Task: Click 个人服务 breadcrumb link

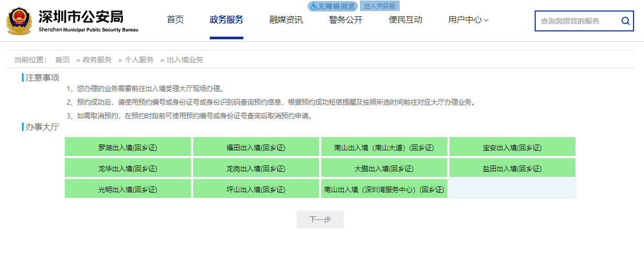Action: [139, 60]
